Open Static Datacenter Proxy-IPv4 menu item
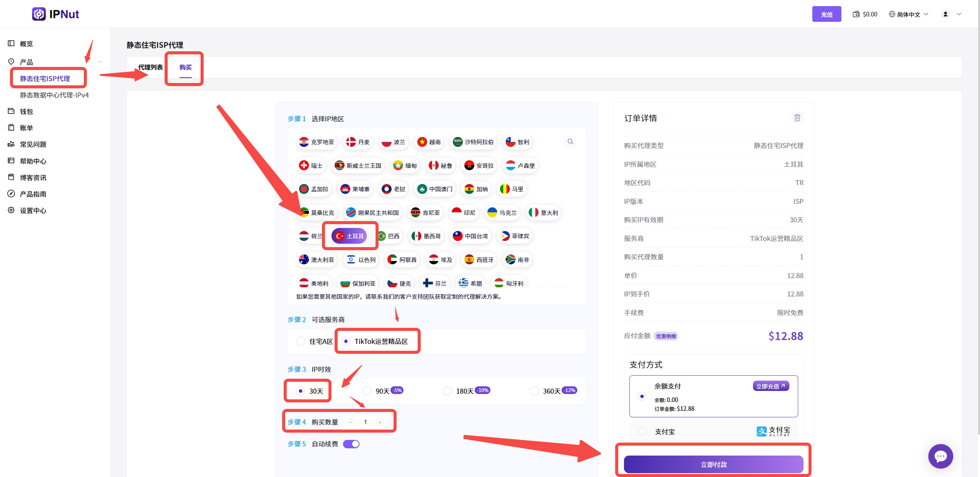This screenshot has width=980, height=477. 54,95
